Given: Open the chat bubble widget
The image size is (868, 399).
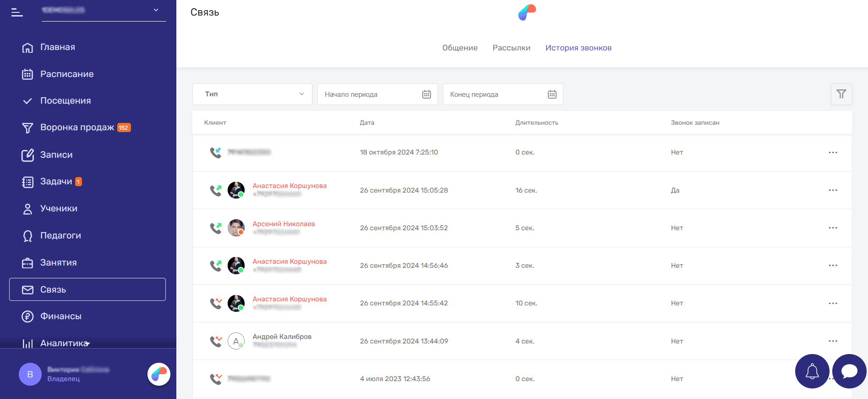Looking at the screenshot, I should (849, 371).
